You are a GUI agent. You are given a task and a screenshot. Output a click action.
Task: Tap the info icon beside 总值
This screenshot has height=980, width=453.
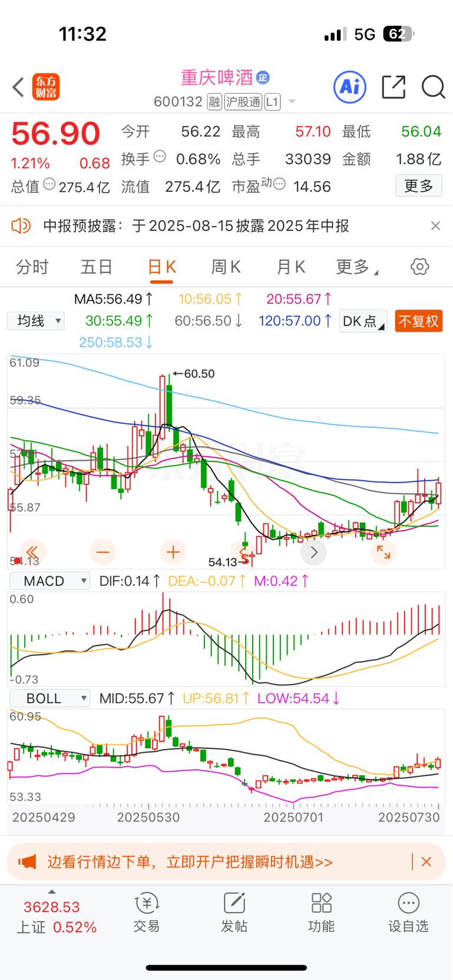coord(49,185)
